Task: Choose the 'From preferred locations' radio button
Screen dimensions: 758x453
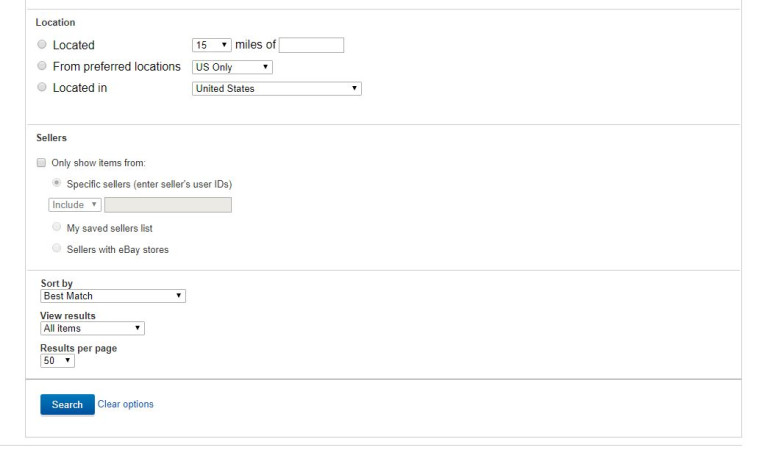Action: click(41, 66)
